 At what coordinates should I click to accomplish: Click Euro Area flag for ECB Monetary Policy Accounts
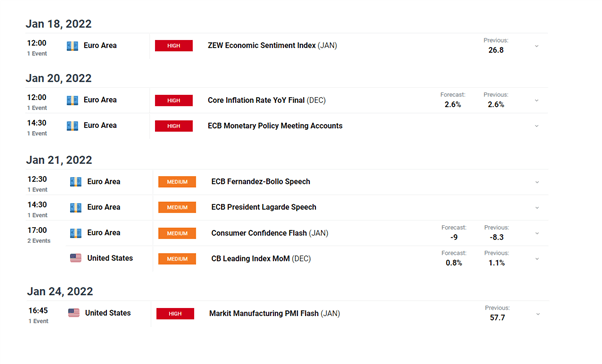(72, 126)
